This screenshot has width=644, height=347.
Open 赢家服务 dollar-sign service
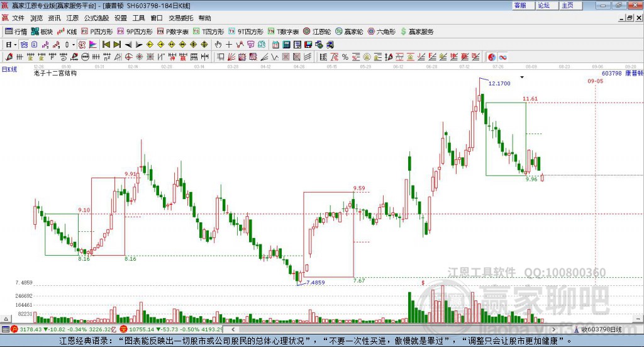click(416, 31)
